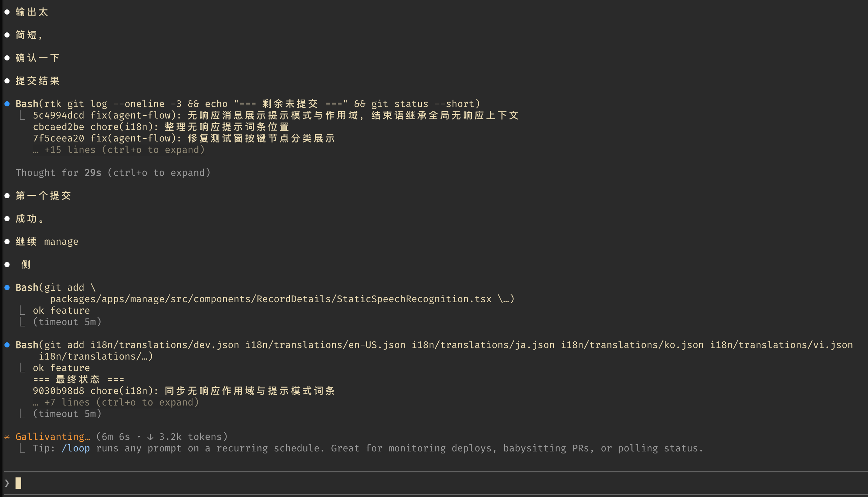Click the orange asterisk spinner next to Gallivanting

coord(7,437)
